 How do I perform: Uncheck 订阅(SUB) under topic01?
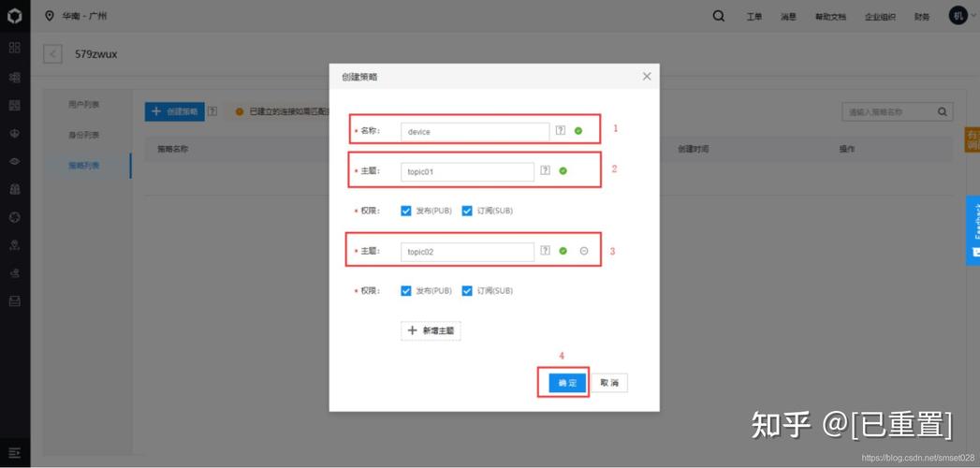467,212
